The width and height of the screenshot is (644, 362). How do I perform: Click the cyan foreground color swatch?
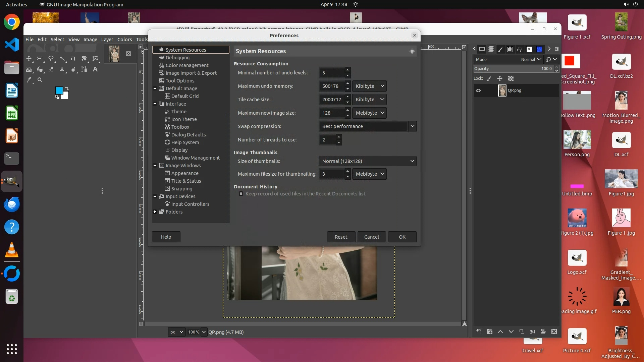click(x=59, y=90)
